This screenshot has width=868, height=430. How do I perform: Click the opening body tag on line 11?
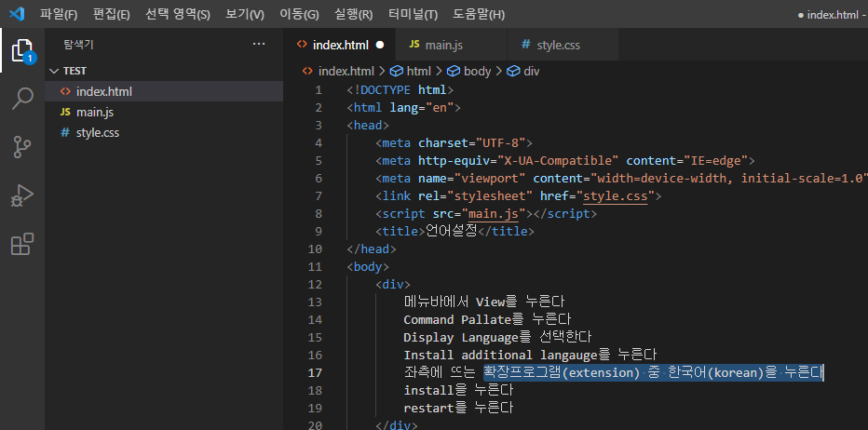coord(368,267)
